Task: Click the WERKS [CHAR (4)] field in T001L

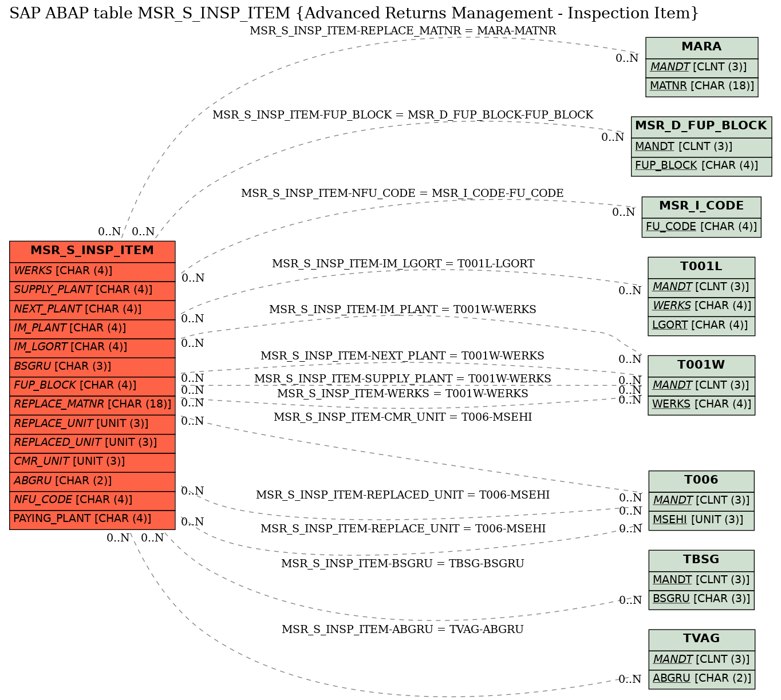Action: pos(701,306)
